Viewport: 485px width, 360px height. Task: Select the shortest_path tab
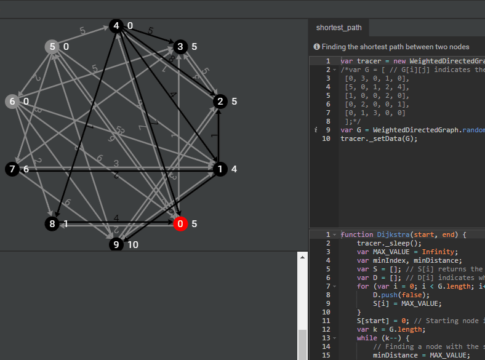339,28
